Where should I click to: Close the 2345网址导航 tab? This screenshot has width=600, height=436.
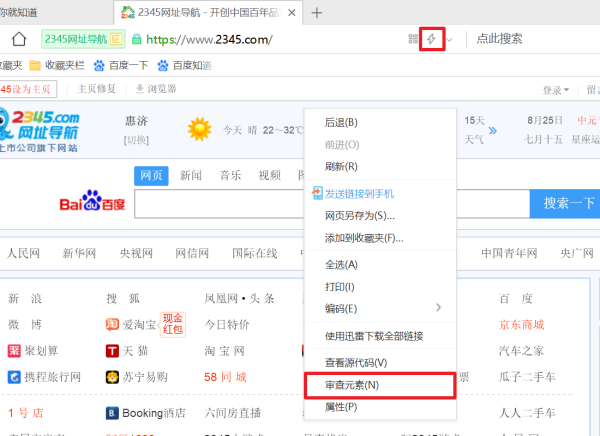click(292, 13)
